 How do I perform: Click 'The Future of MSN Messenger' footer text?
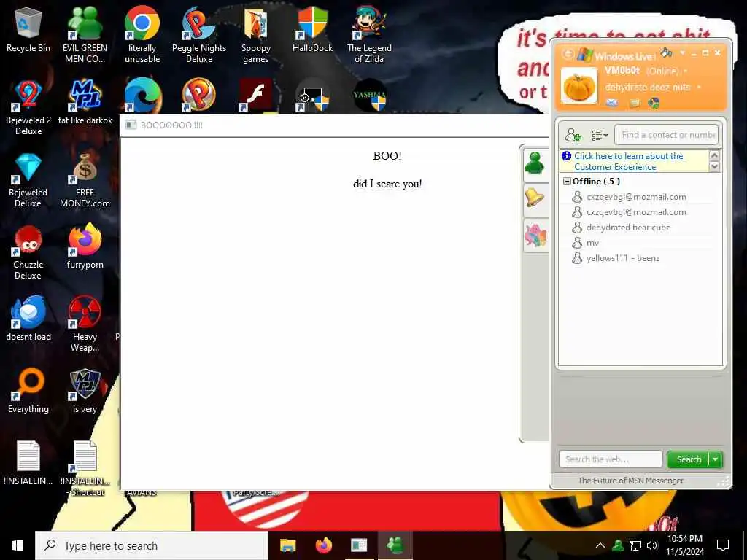coord(630,481)
